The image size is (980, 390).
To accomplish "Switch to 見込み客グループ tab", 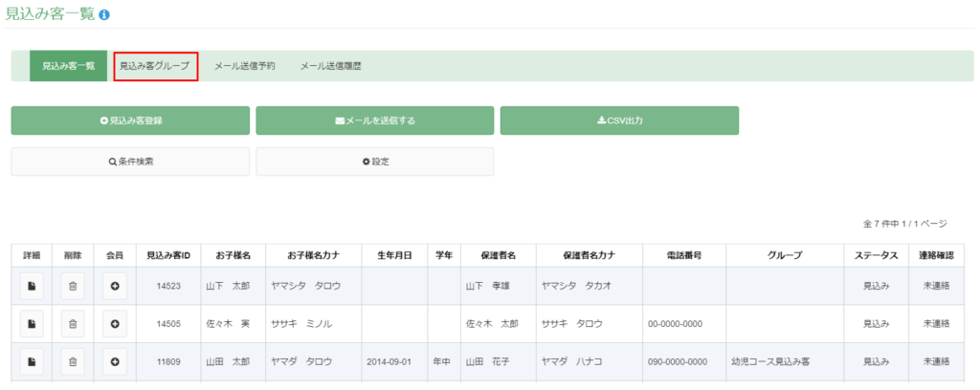I will (154, 66).
